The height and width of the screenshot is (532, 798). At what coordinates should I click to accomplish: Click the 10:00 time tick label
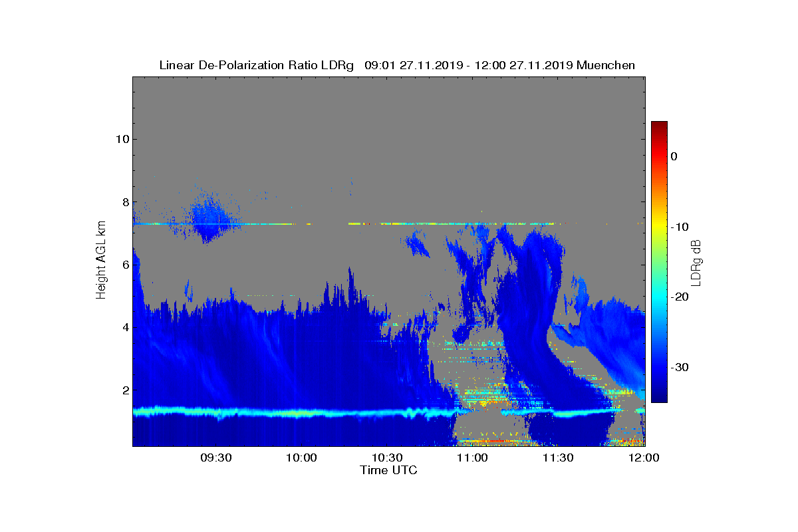(x=301, y=458)
